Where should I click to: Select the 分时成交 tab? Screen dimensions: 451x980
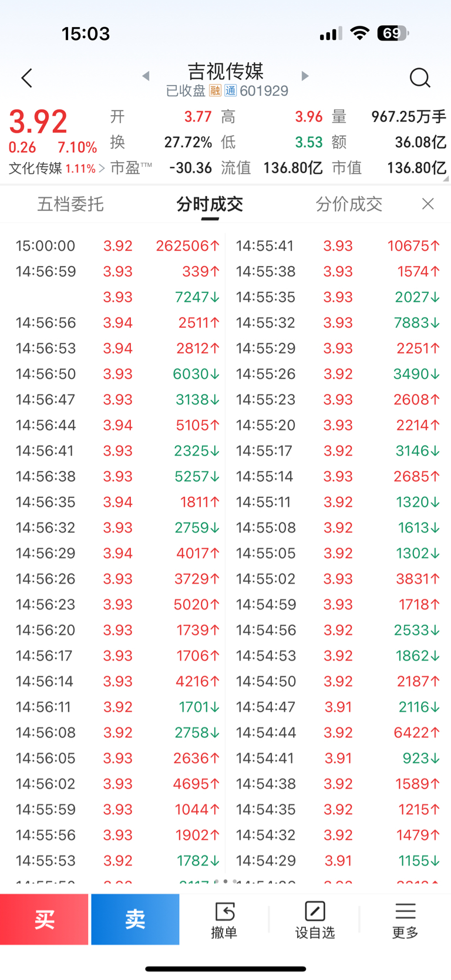pyautogui.click(x=210, y=204)
